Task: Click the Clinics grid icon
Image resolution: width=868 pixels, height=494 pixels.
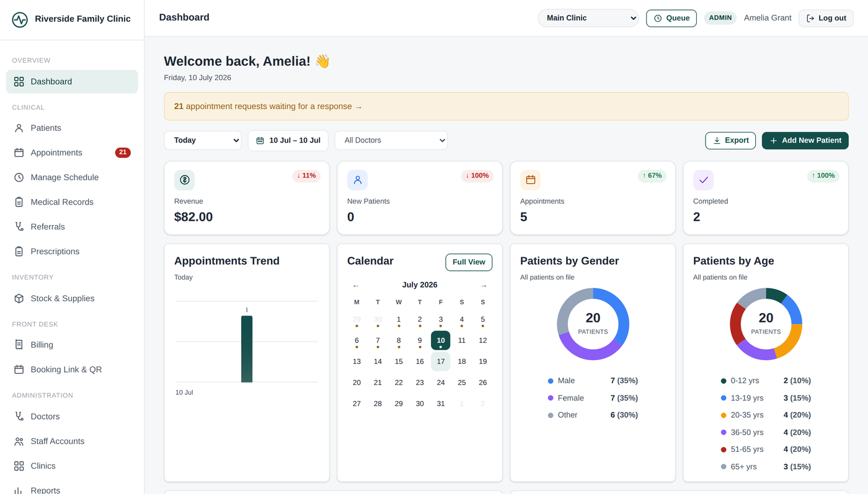Action: (19, 466)
